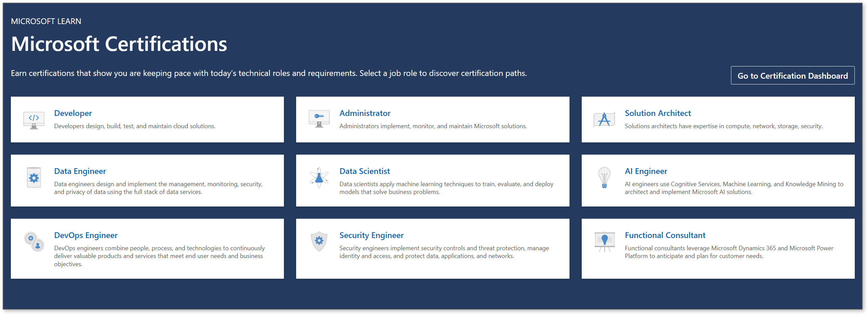
Task: Select the Data Scientist role link
Action: 365,171
